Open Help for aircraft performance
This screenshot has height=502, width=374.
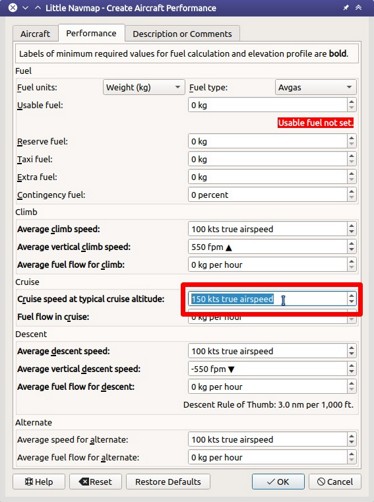coord(39,482)
